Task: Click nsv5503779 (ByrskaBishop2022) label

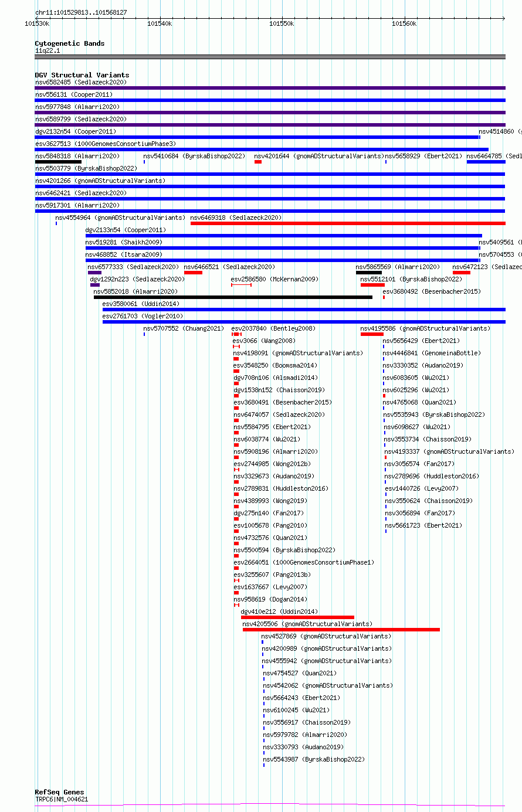Action: [86, 168]
